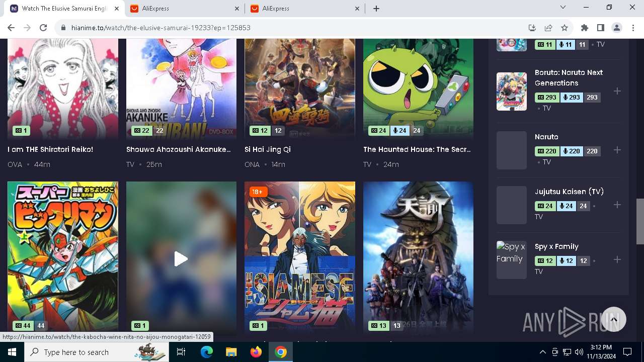This screenshot has height=362, width=644.
Task: Open File Explorer from taskbar
Action: point(231,352)
